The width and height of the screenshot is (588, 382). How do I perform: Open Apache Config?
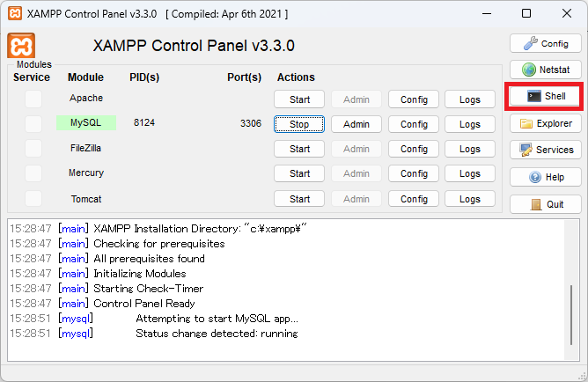(x=414, y=99)
